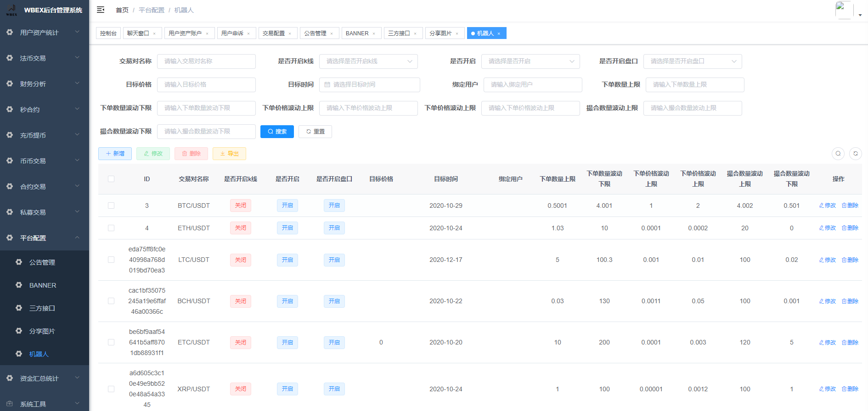Close the BANNER tab with its x icon

[x=374, y=33]
